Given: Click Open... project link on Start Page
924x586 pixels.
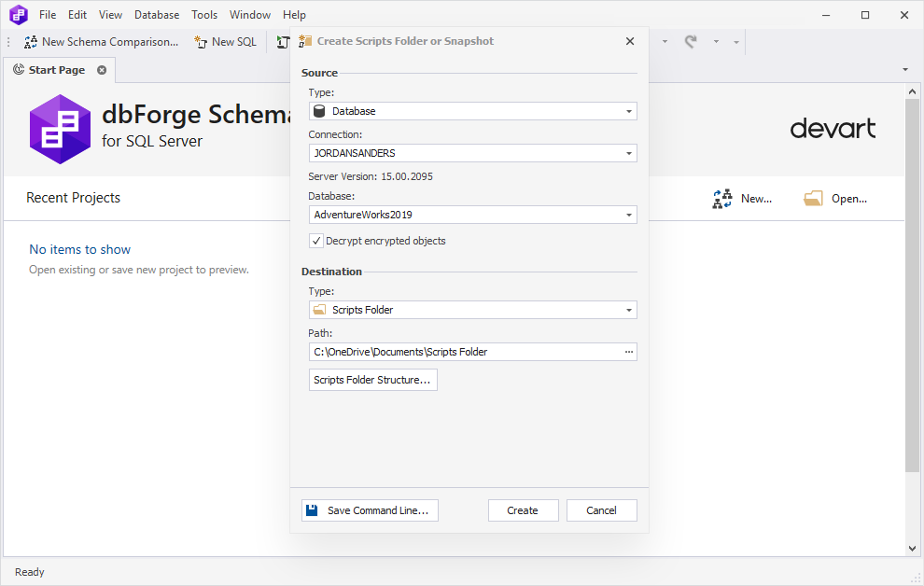Looking at the screenshot, I should coord(835,199).
